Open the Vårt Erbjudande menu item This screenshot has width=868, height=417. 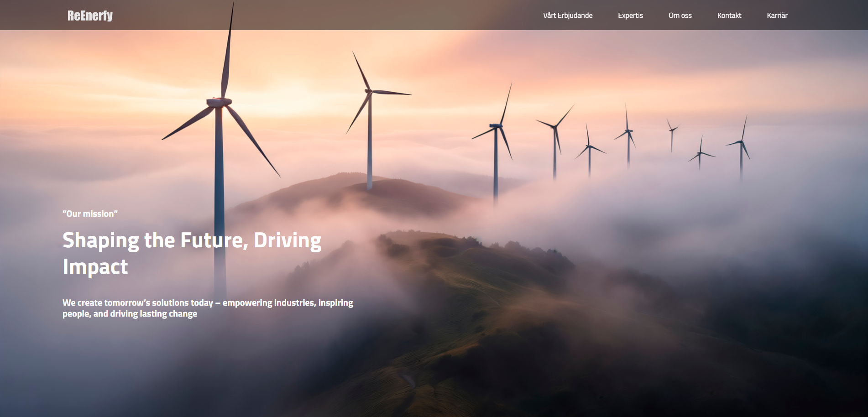[x=567, y=16]
